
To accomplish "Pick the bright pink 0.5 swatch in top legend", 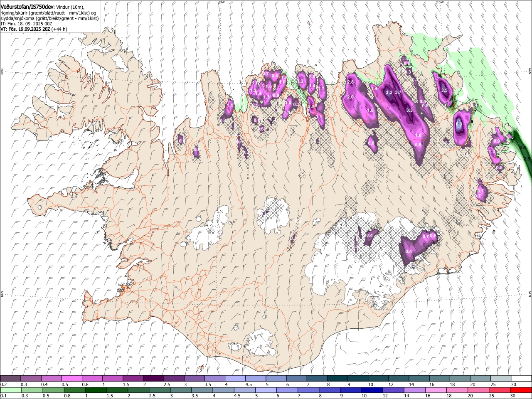I will [x=71, y=379].
